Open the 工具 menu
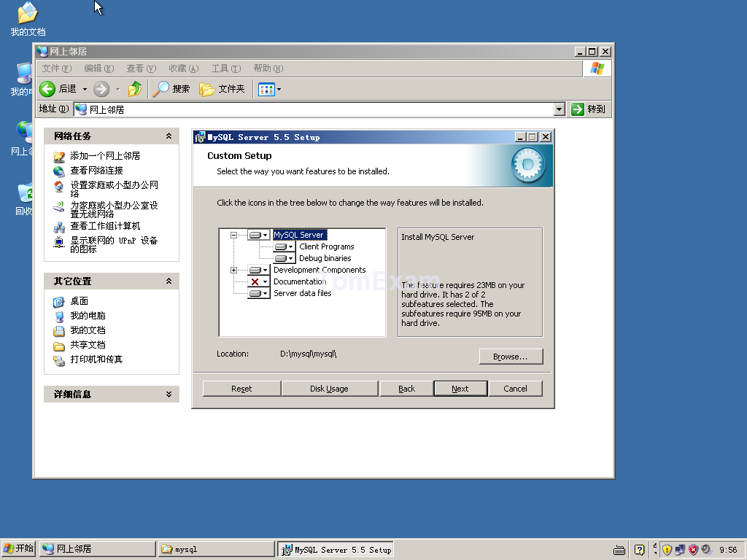 click(x=226, y=69)
